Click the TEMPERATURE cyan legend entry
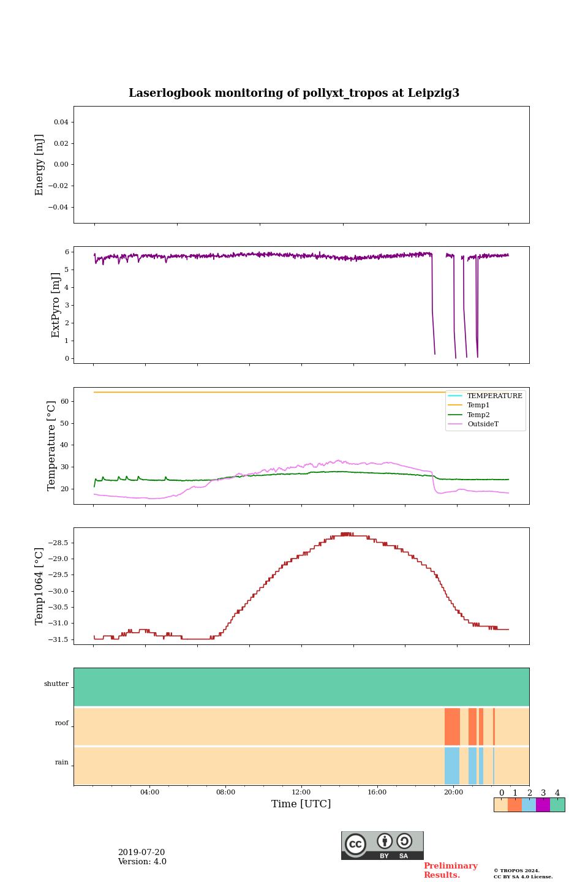Screen dimensions: 588x882 [494, 396]
